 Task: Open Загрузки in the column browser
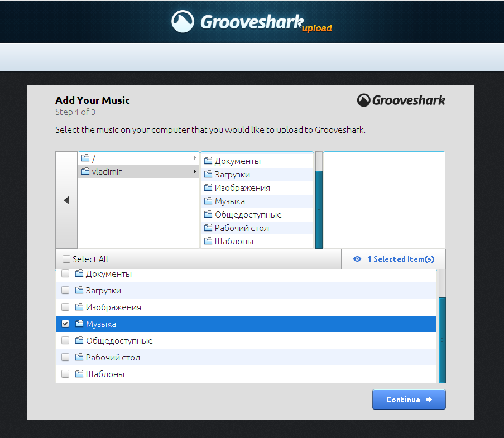click(257, 174)
